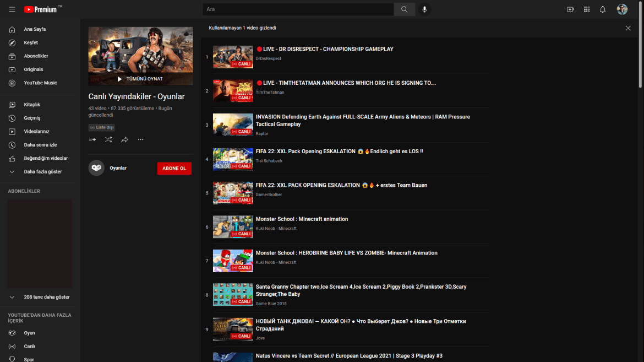The width and height of the screenshot is (644, 362).
Task: Open Kuki Noob channel under Monster School : Minecraft animation
Action: tap(276, 229)
